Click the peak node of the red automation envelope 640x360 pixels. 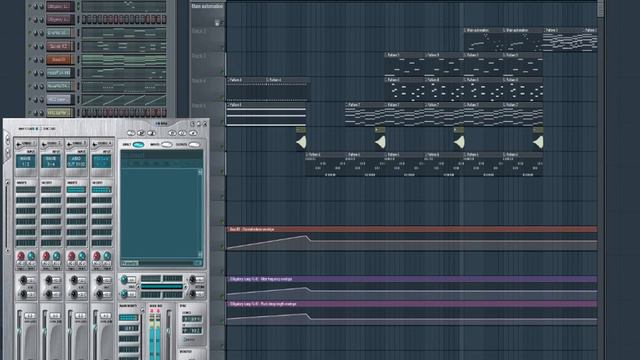click(307, 236)
